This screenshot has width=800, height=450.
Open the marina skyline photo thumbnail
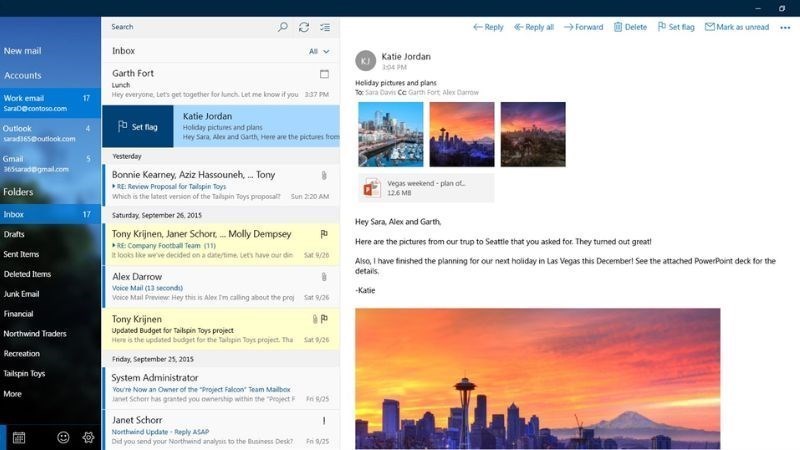[x=391, y=134]
